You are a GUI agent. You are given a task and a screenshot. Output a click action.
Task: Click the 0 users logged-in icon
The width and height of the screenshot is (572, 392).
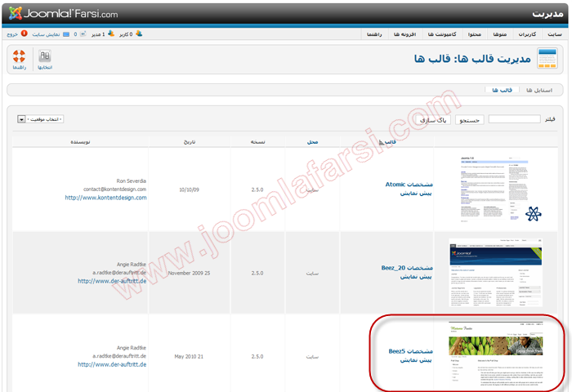pyautogui.click(x=139, y=34)
